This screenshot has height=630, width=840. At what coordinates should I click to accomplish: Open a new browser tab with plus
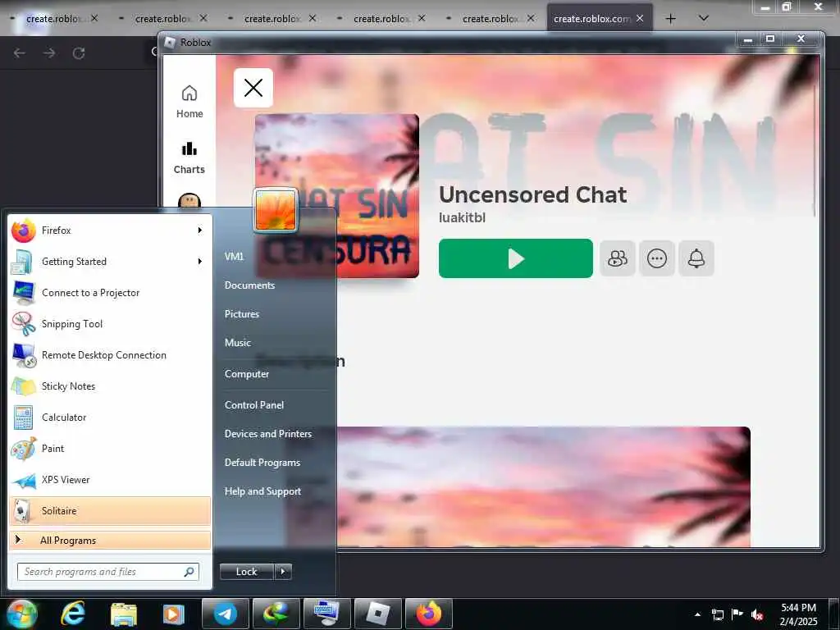[670, 19]
